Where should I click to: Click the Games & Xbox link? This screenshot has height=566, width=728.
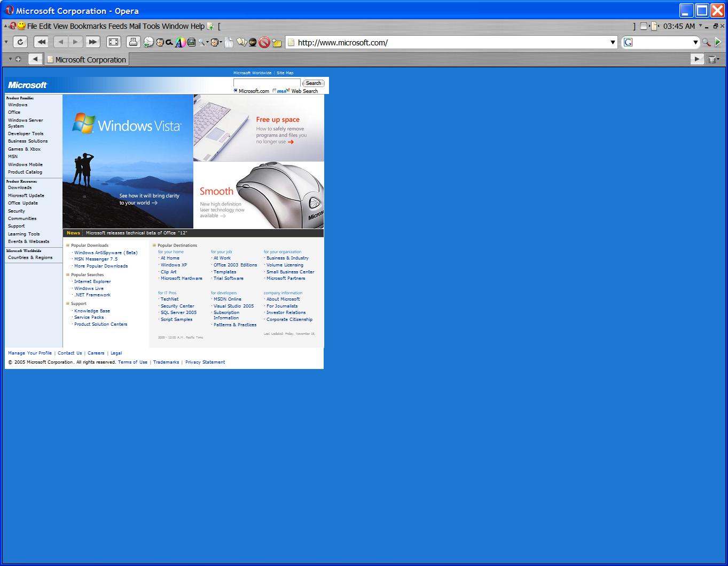click(24, 149)
